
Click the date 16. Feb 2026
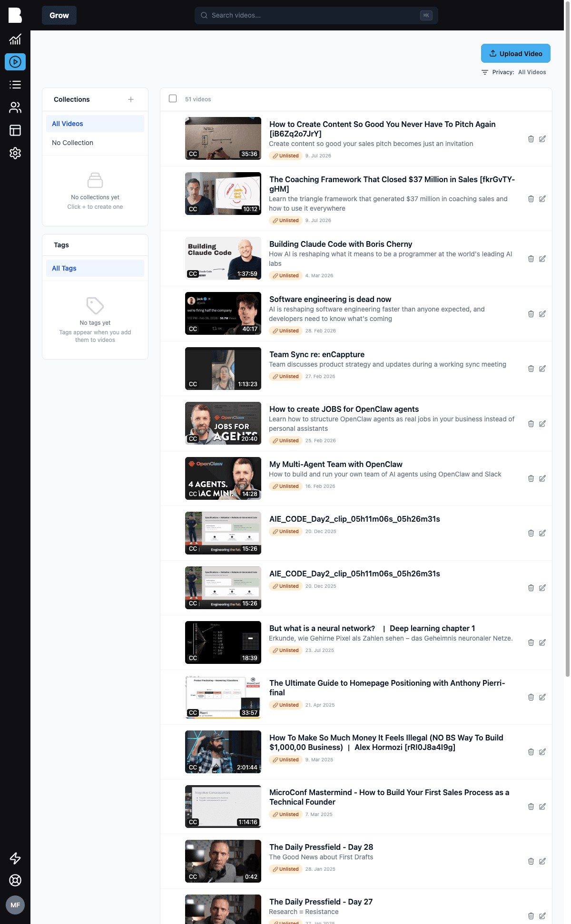(320, 486)
